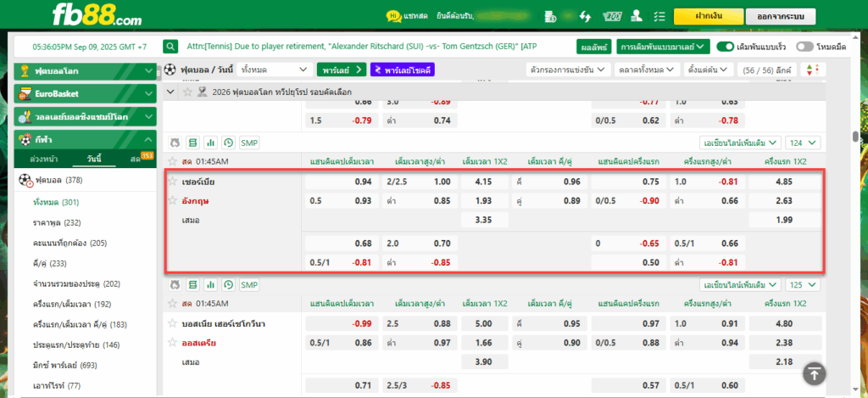Screen dimensions: 868x398
Task: Open green scoreboard icon for Bosnia match
Action: click(192, 285)
